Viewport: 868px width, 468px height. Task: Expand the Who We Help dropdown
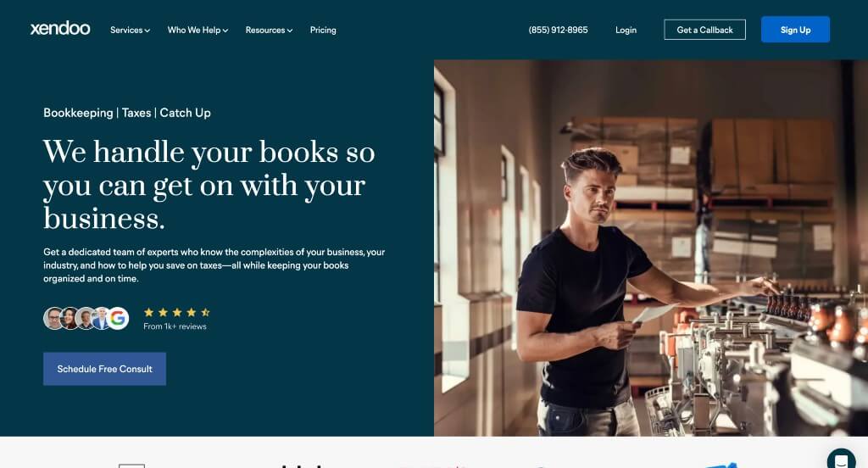(x=198, y=30)
